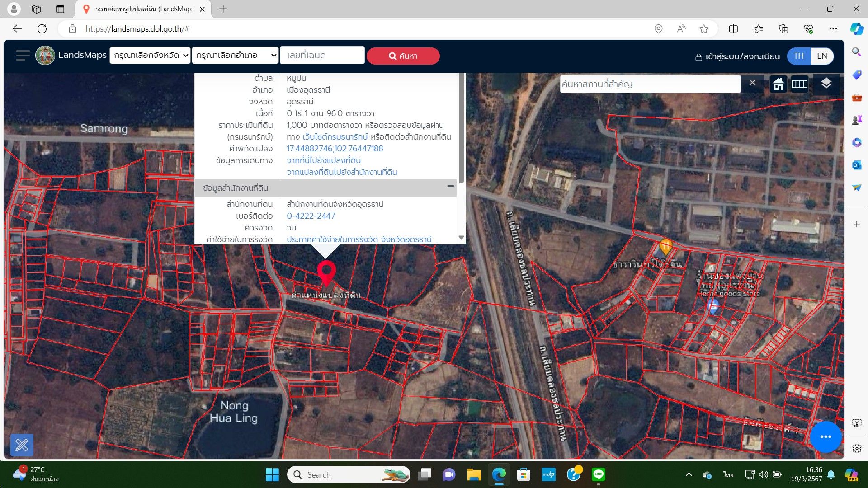Viewport: 868px width, 488px height.
Task: Click the LandsMaps logo emblem
Action: click(45, 56)
